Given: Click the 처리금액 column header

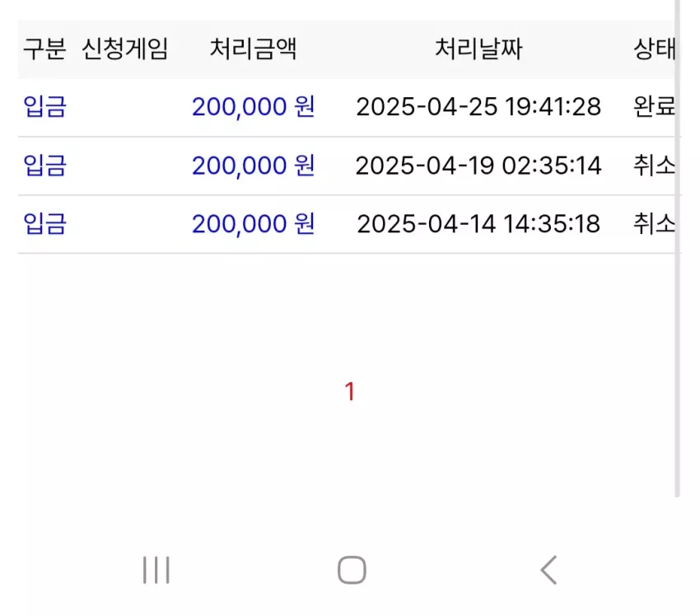Looking at the screenshot, I should [x=253, y=49].
